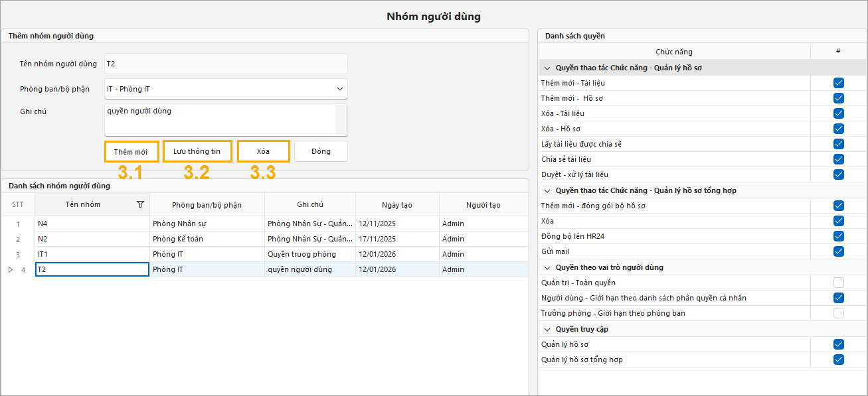
Task: Click Lưu thông tin to save
Action: (197, 151)
